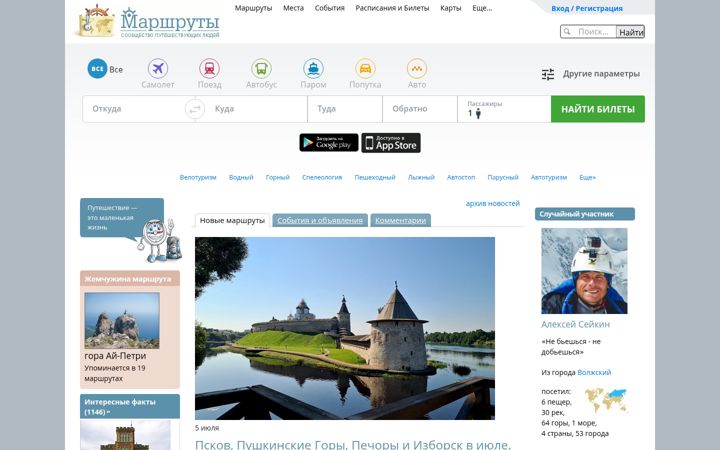Click the search magnifier icon

tap(567, 31)
